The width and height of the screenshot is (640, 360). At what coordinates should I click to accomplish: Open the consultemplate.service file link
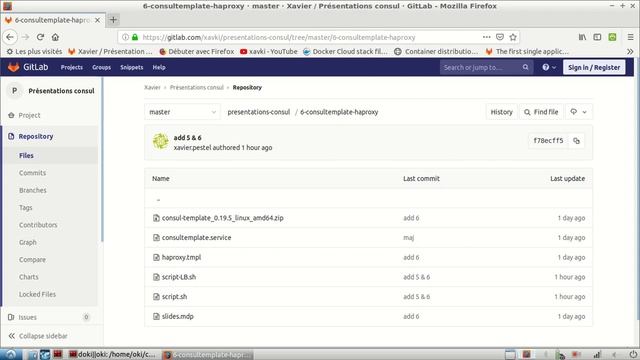pos(196,238)
